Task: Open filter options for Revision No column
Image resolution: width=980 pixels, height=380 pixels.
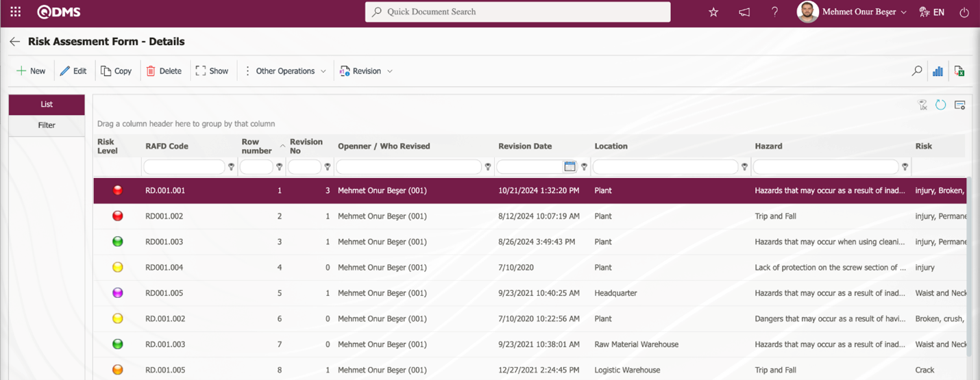Action: tap(327, 167)
